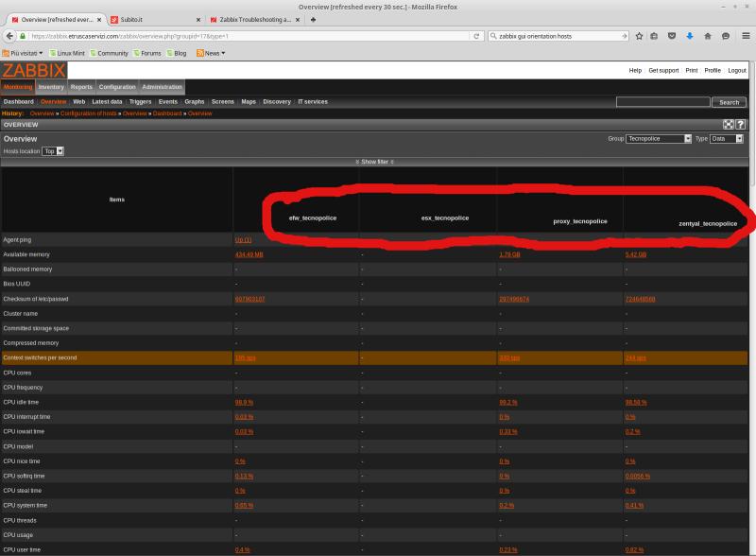Go to Latest data in the submenu
Image resolution: width=756 pixels, height=556 pixels.
(x=107, y=102)
